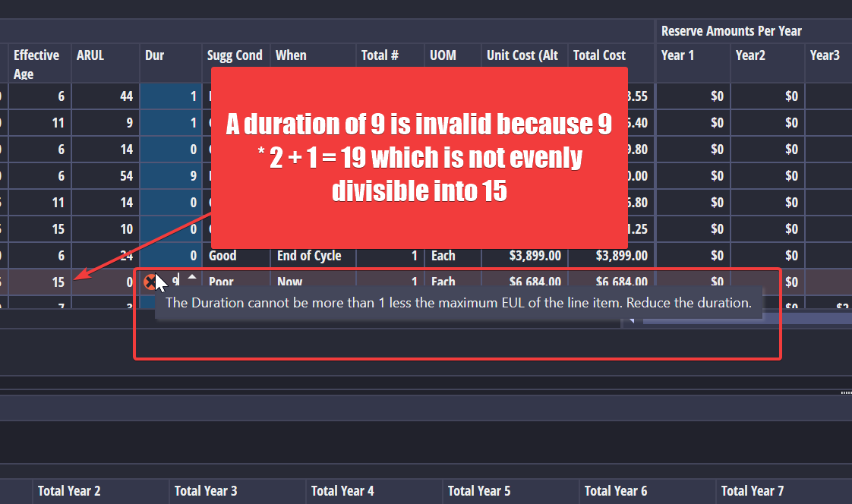Click the scroll arrow at the grid's bottom left
The height and width of the screenshot is (504, 852).
[x=631, y=320]
